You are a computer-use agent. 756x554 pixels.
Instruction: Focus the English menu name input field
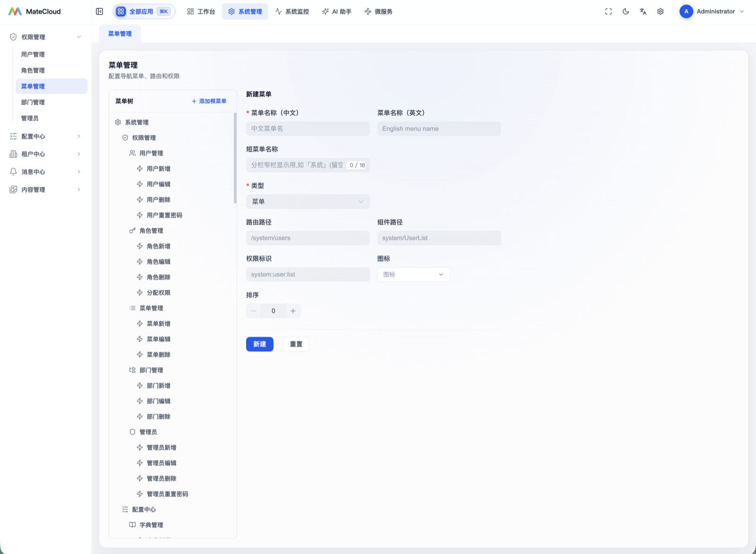pos(439,129)
